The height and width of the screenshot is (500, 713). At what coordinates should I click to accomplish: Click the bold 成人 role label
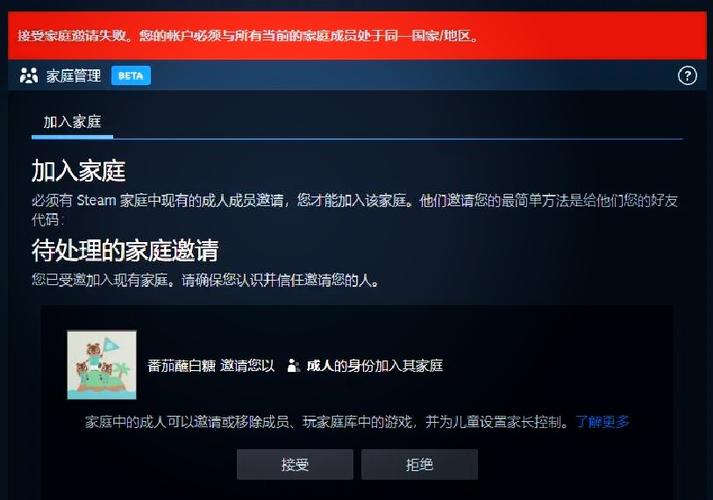click(320, 365)
